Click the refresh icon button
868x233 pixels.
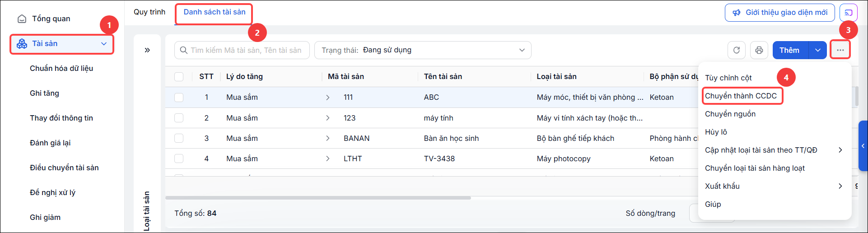pos(737,50)
